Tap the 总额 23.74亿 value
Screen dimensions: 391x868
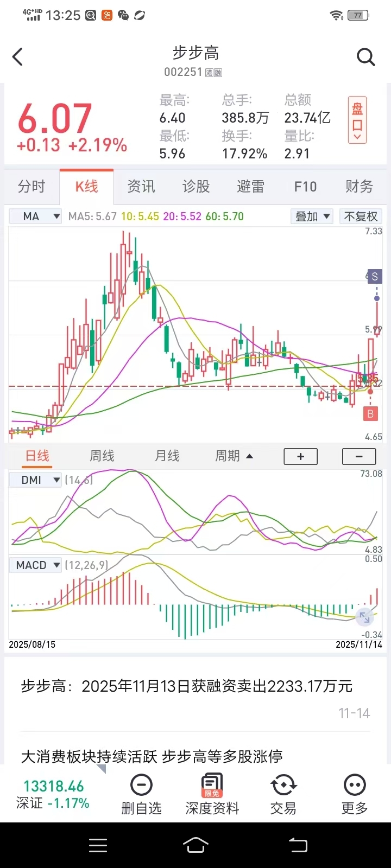(x=307, y=118)
